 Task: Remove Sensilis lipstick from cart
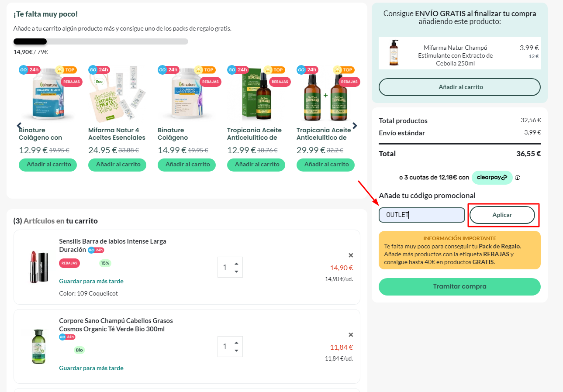click(351, 255)
